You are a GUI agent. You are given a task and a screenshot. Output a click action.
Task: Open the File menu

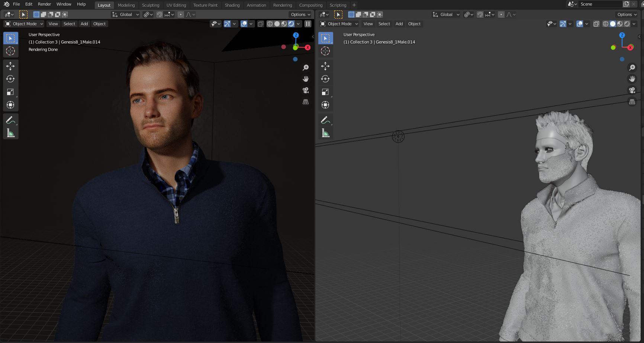point(16,4)
